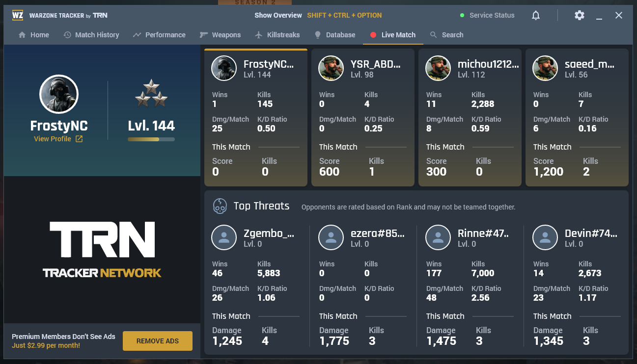Image resolution: width=637 pixels, height=364 pixels.
Task: Click the Service Status label
Action: 492,16
